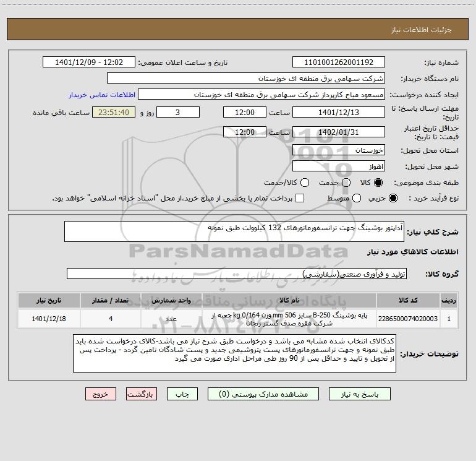476x461 pixels.
Task: Click the خروج exit button
Action: pyautogui.click(x=101, y=394)
